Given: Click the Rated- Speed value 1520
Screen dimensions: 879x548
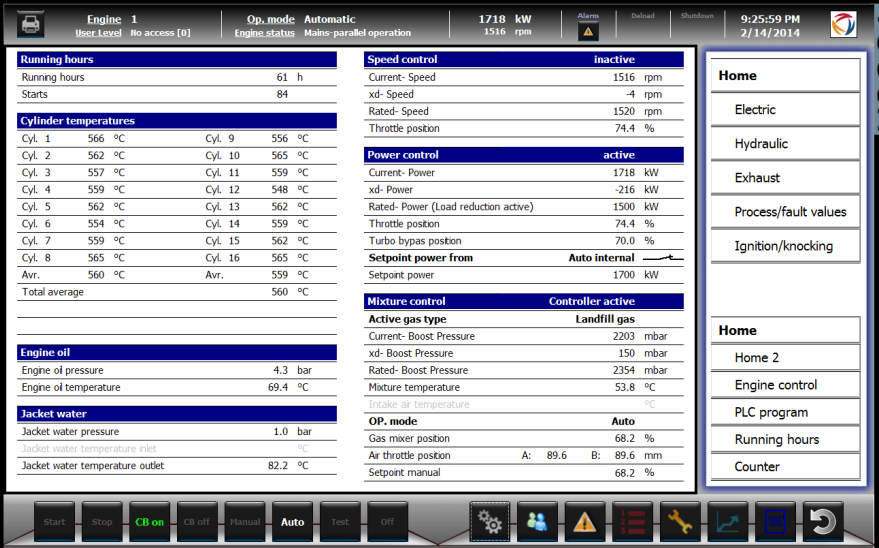Looking at the screenshot, I should [x=623, y=112].
